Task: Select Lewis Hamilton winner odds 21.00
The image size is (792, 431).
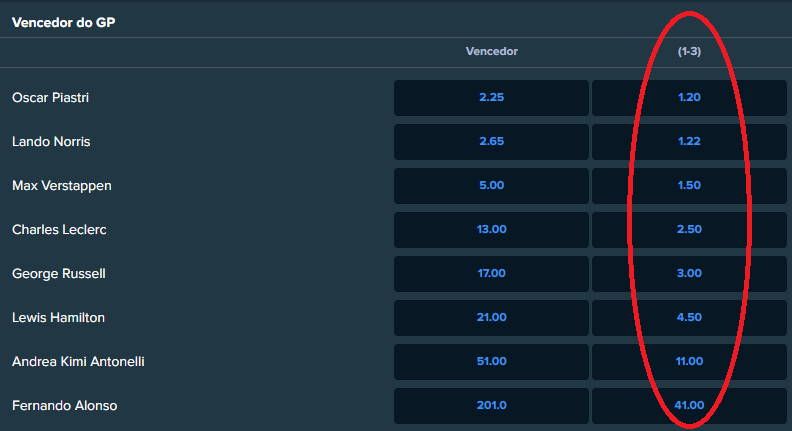Action: (491, 317)
